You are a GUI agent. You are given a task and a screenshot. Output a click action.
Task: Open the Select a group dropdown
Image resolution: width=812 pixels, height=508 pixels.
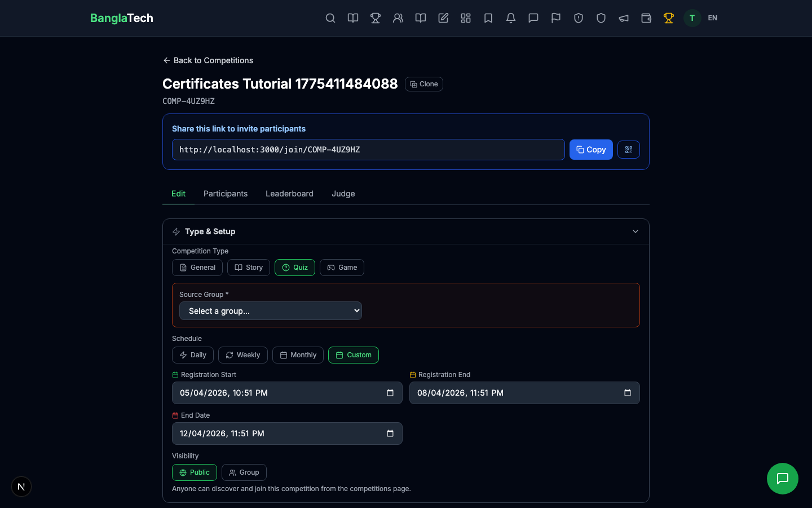pyautogui.click(x=270, y=311)
